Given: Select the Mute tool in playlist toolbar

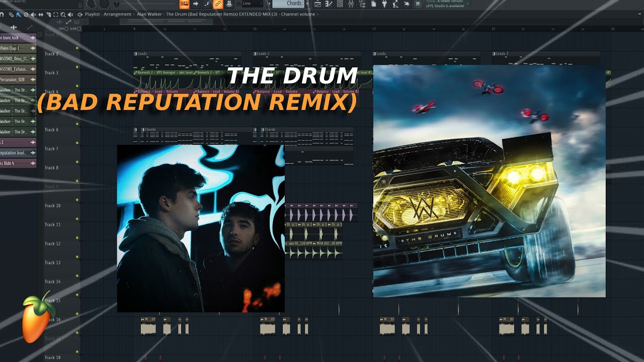Looking at the screenshot, I should pos(33,15).
